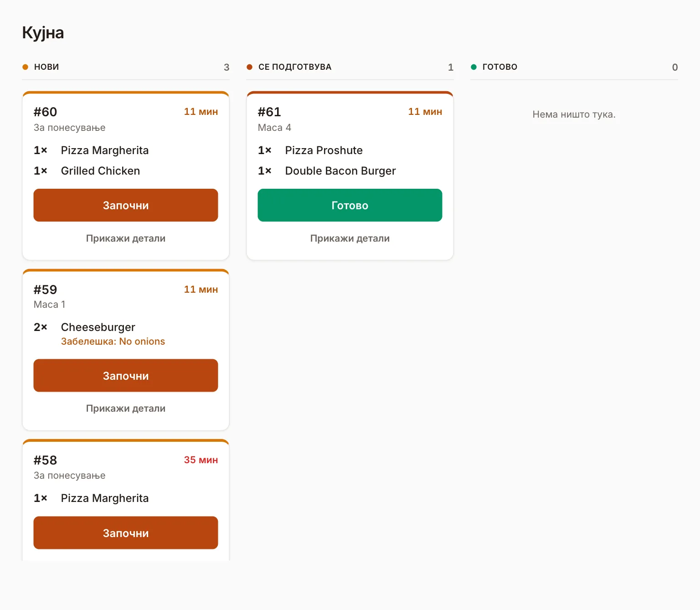Click the Нема ништо тука empty message
The width and height of the screenshot is (700, 610).
click(x=574, y=114)
